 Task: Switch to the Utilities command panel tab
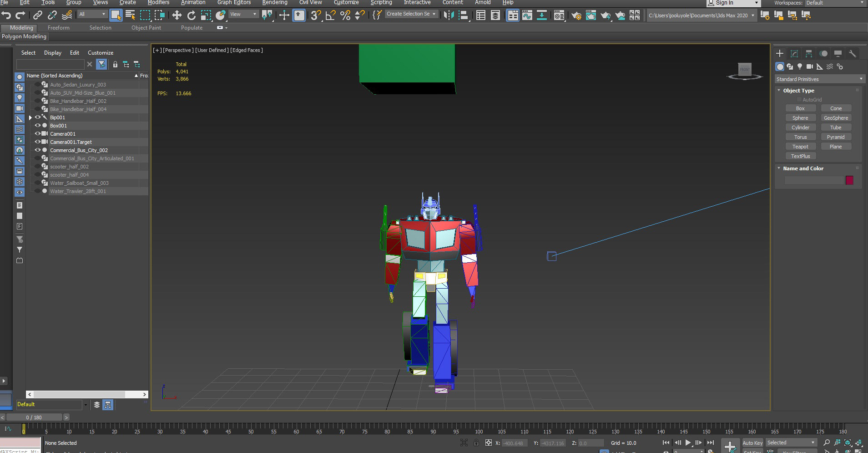coord(853,53)
